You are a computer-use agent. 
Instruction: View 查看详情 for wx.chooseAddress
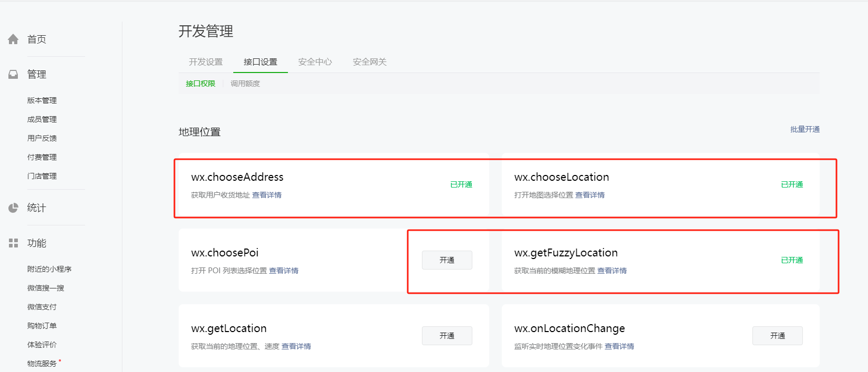(267, 195)
